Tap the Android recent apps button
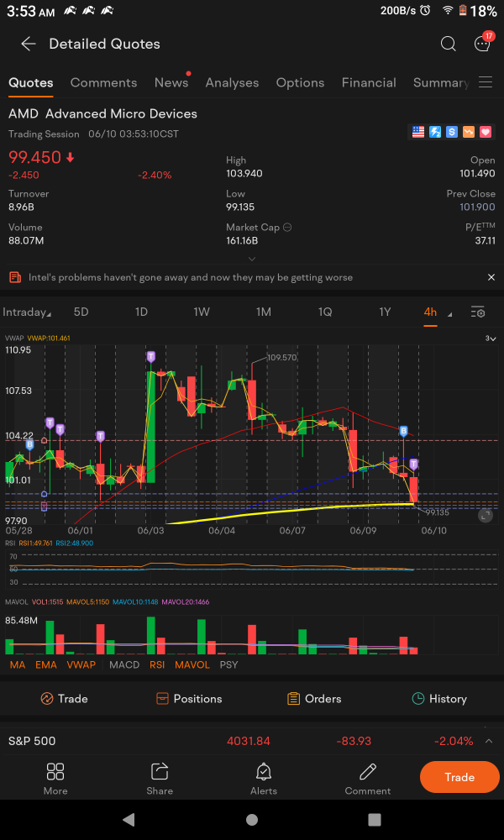 (375, 820)
